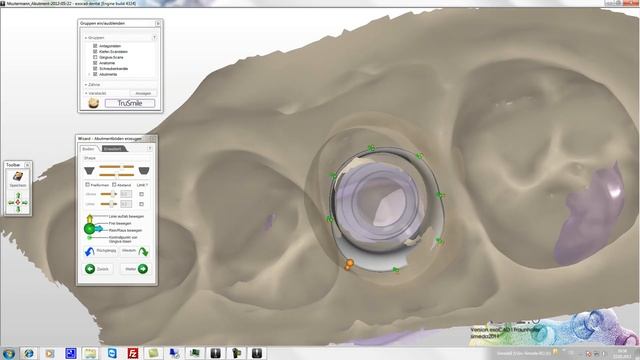This screenshot has height=360, width=640.
Task: Close the Toolbar panel
Action: [27, 165]
